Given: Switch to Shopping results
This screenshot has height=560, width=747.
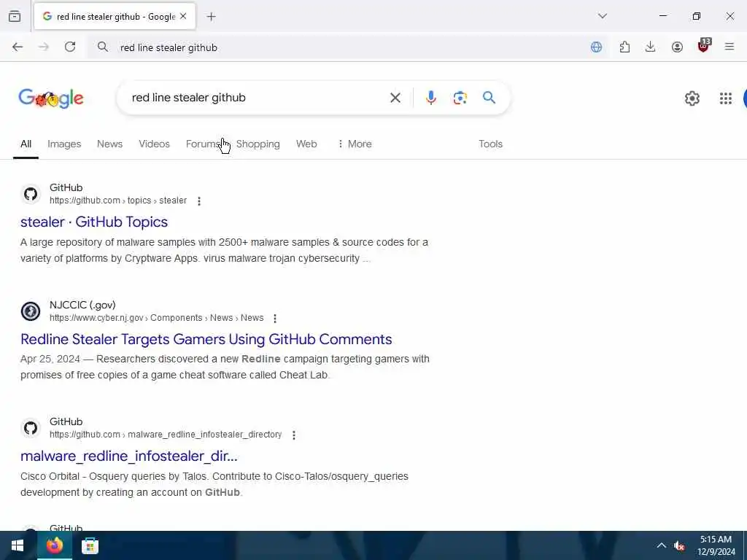Looking at the screenshot, I should click(258, 144).
